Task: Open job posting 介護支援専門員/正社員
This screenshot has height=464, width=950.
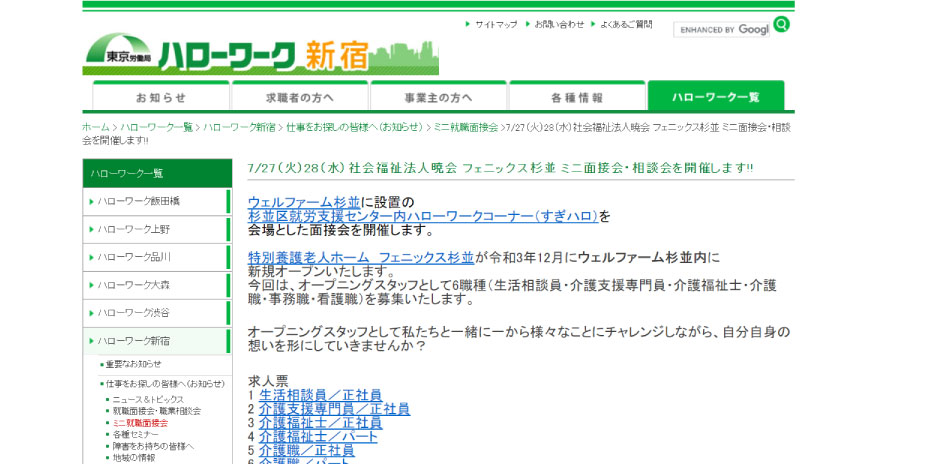Action: 334,409
